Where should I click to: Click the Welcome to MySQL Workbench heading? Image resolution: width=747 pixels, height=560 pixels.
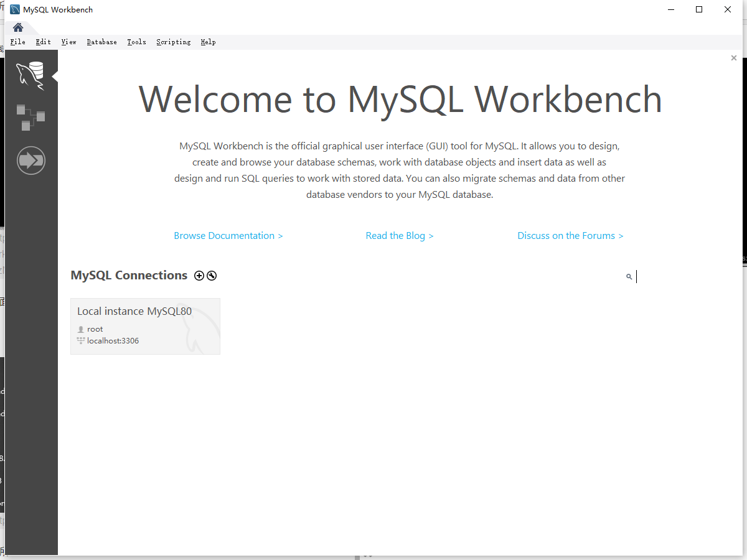[400, 99]
